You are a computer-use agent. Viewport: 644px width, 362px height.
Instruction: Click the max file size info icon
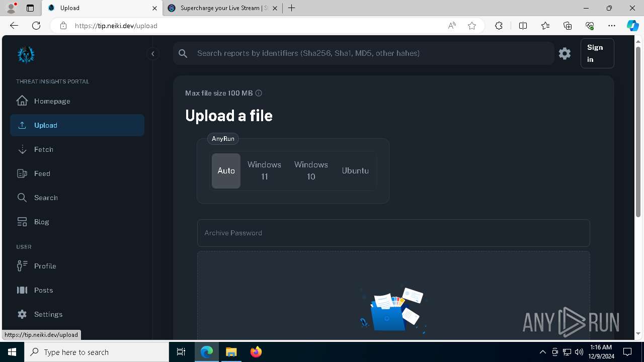tap(259, 93)
